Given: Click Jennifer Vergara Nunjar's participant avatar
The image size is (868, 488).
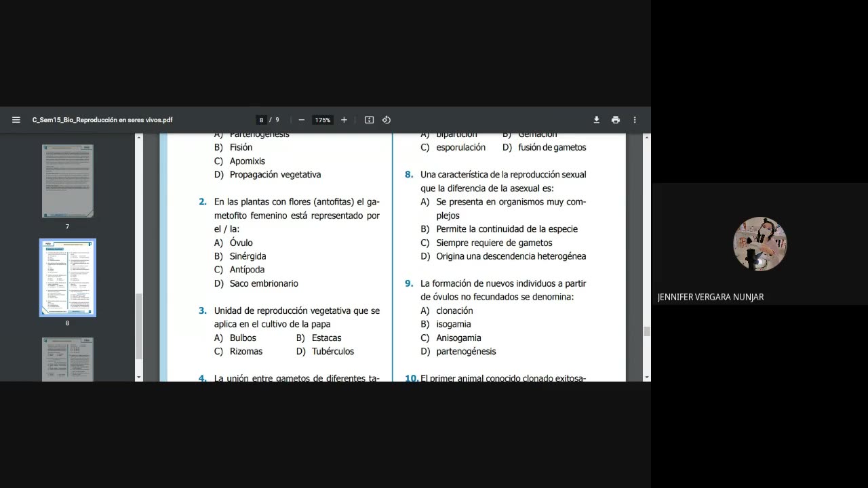Looking at the screenshot, I should click(x=759, y=244).
